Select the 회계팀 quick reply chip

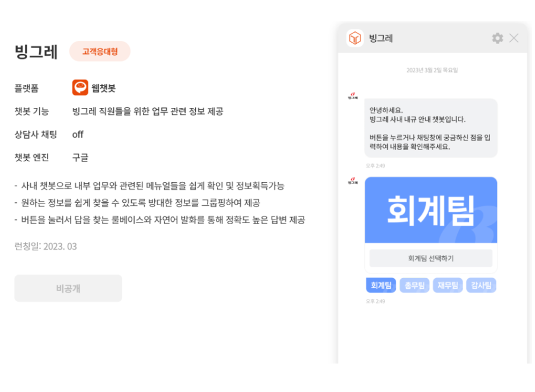pos(381,285)
